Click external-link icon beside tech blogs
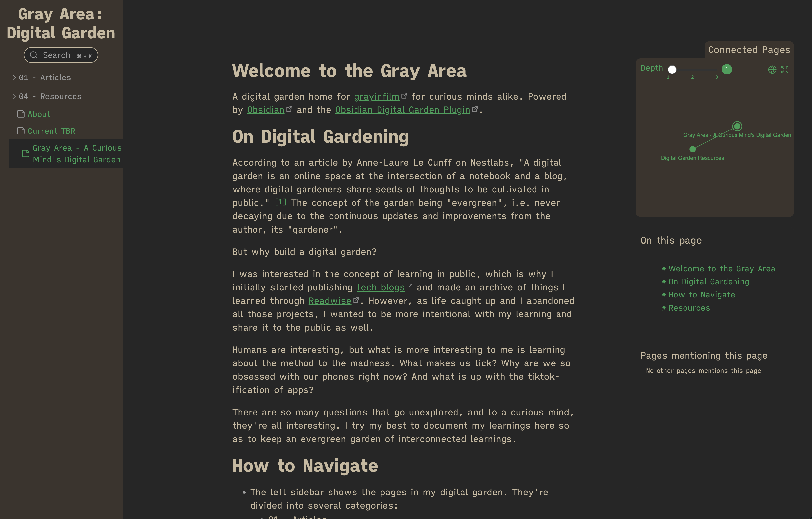This screenshot has height=519, width=812. (409, 287)
